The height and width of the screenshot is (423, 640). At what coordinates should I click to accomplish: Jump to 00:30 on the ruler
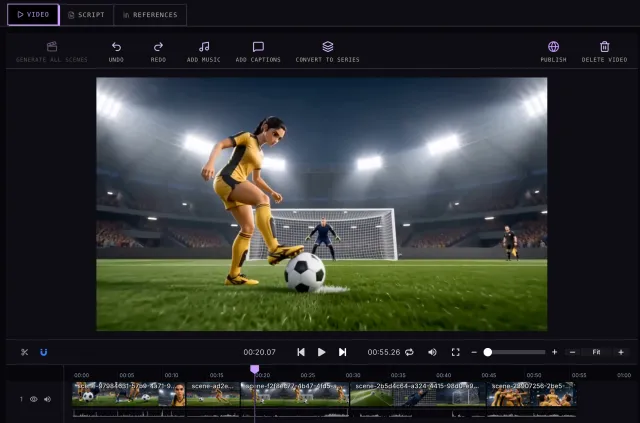[x=353, y=375]
